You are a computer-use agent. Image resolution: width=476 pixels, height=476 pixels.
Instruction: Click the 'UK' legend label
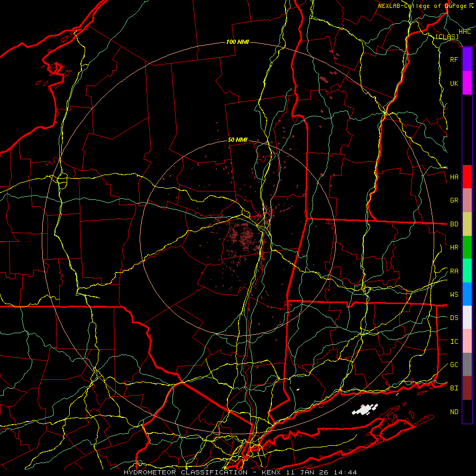point(454,83)
